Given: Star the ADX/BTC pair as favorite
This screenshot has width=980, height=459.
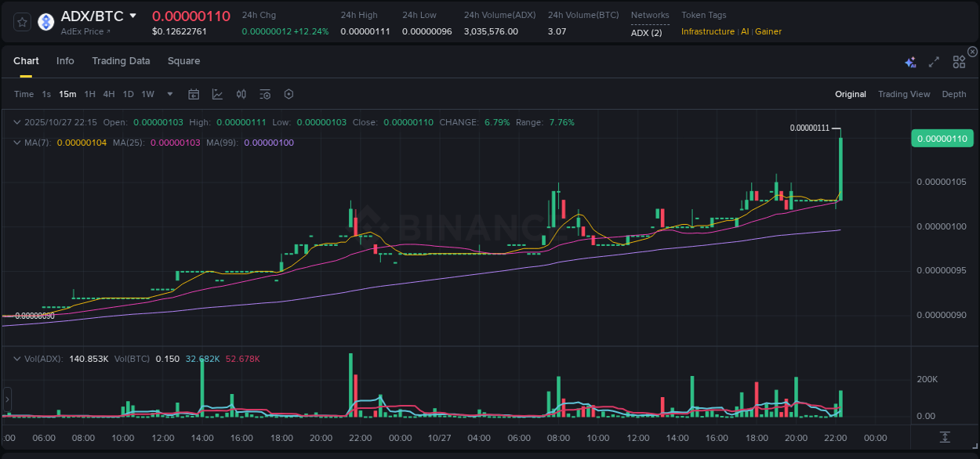Looking at the screenshot, I should (x=21, y=21).
